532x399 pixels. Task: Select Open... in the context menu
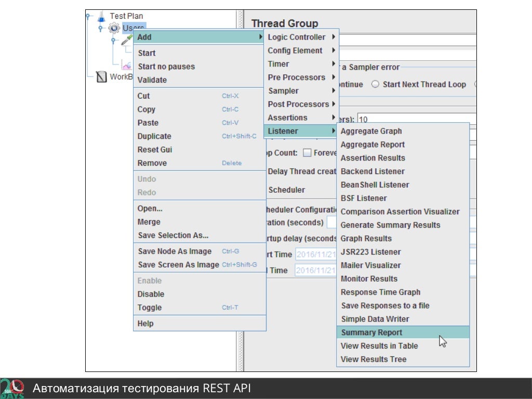pyautogui.click(x=200, y=208)
